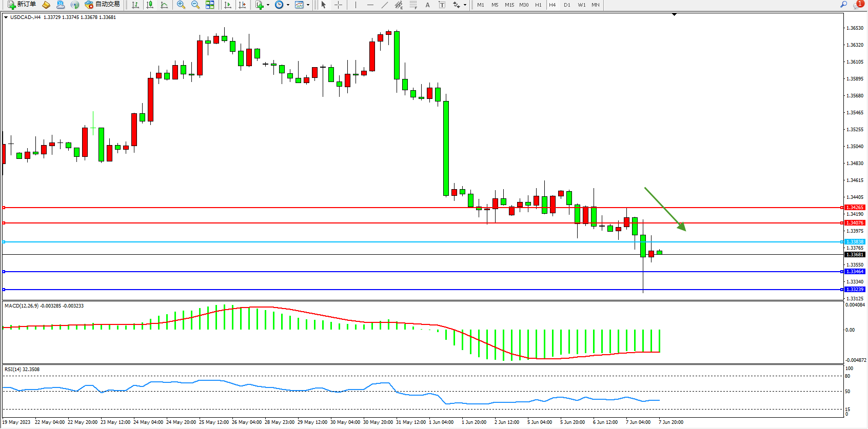Click the M15 timeframe button
Screen dimensions: 868x429
pyautogui.click(x=509, y=5)
